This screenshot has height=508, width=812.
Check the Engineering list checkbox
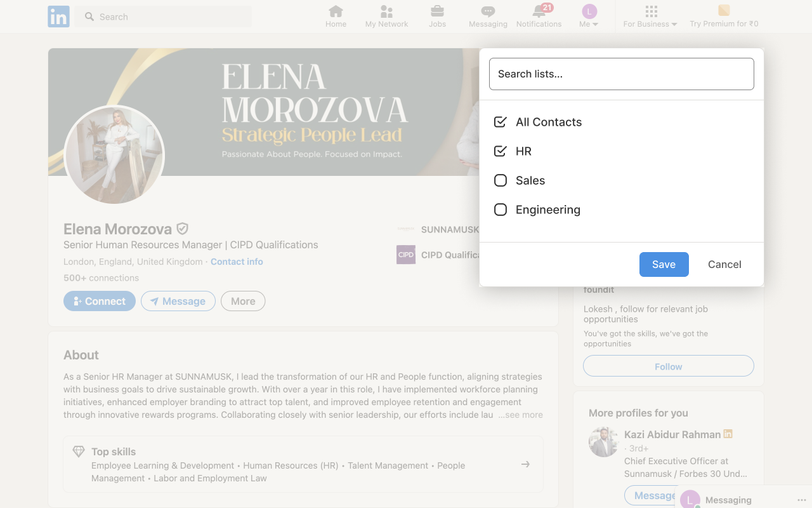pos(501,210)
